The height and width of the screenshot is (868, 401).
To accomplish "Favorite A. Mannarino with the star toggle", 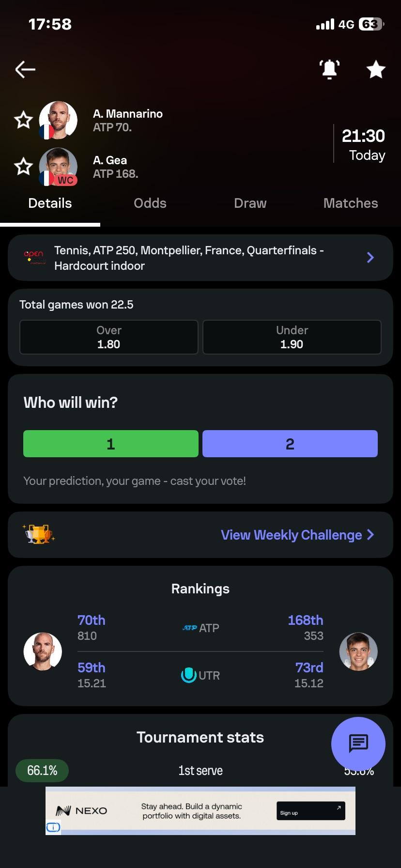I will [23, 120].
